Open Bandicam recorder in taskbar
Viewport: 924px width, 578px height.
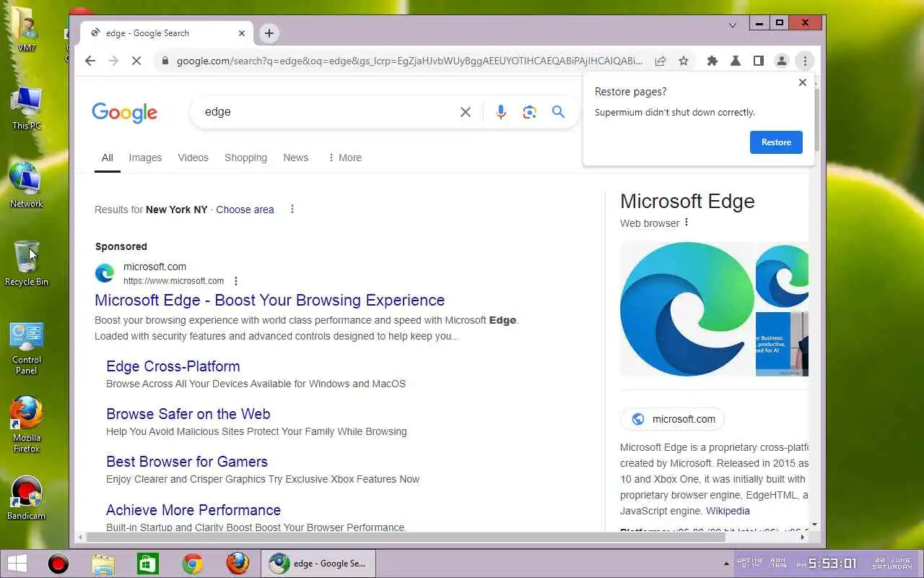58,564
